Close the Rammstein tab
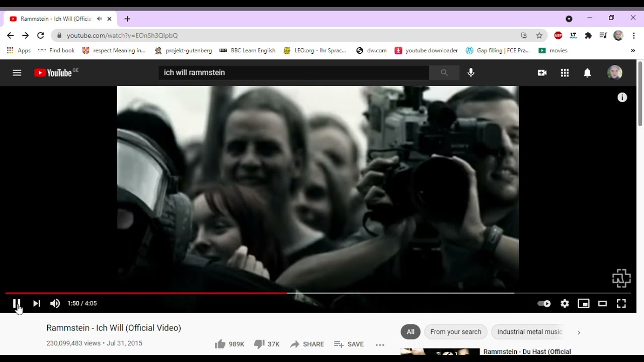This screenshot has height=362, width=644. (109, 19)
